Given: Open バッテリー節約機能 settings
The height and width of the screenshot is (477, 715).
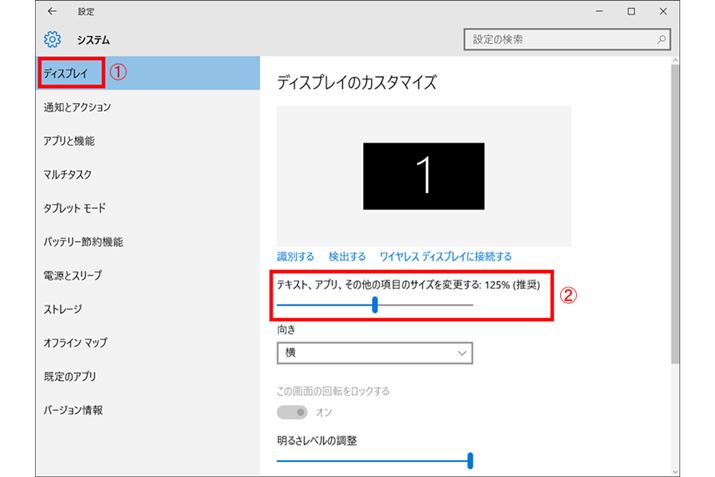Looking at the screenshot, I should pyautogui.click(x=148, y=242).
